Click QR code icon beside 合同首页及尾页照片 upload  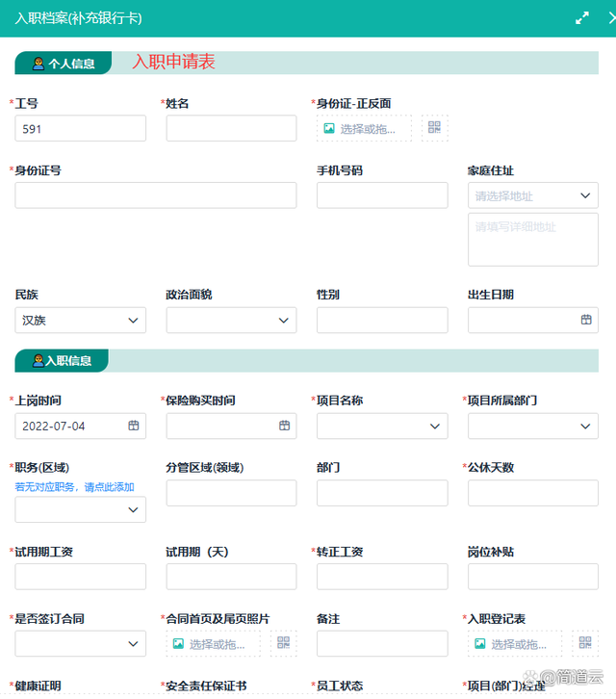[x=284, y=643]
